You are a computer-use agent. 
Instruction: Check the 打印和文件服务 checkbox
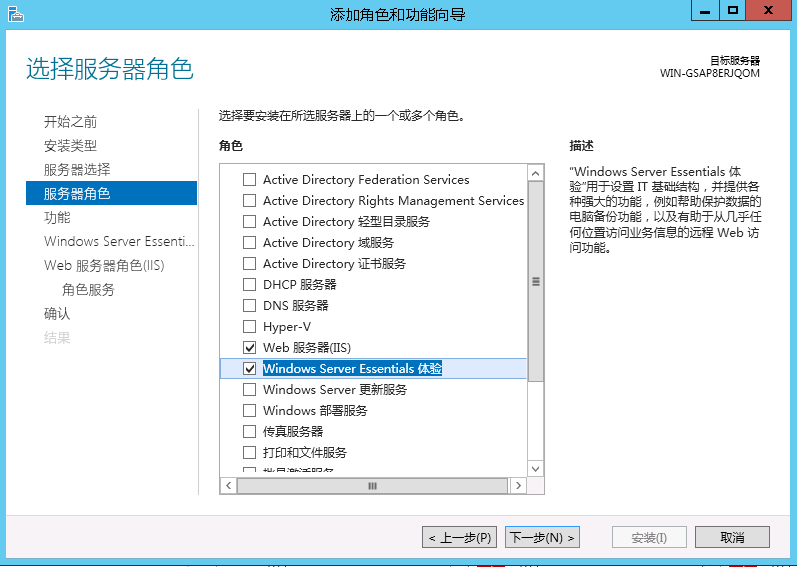pyautogui.click(x=249, y=452)
